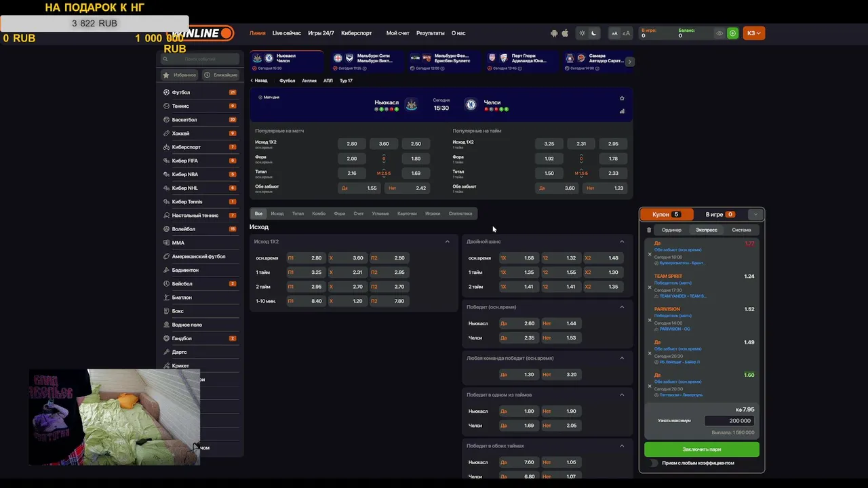The height and width of the screenshot is (488, 868).
Task: Add match to favorites star icon
Action: (622, 98)
